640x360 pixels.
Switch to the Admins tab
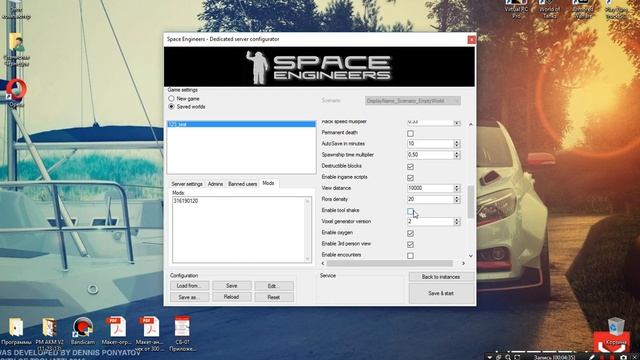pos(215,184)
